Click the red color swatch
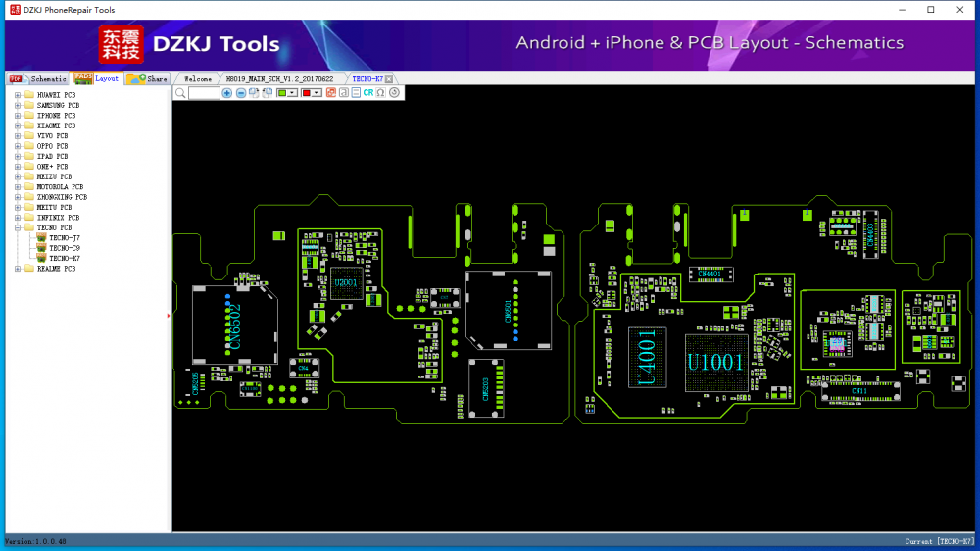The width and height of the screenshot is (980, 551). [306, 93]
